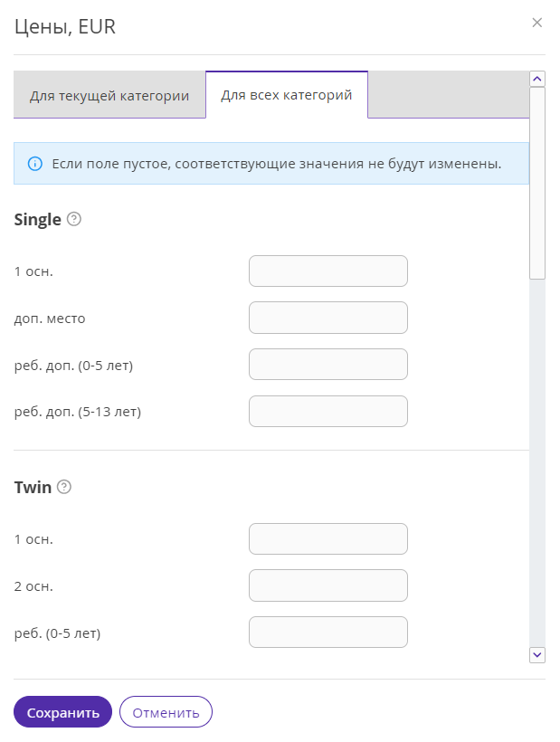Screen dimensions: 560x742
Task: Click the Single section heading
Action: tap(38, 220)
